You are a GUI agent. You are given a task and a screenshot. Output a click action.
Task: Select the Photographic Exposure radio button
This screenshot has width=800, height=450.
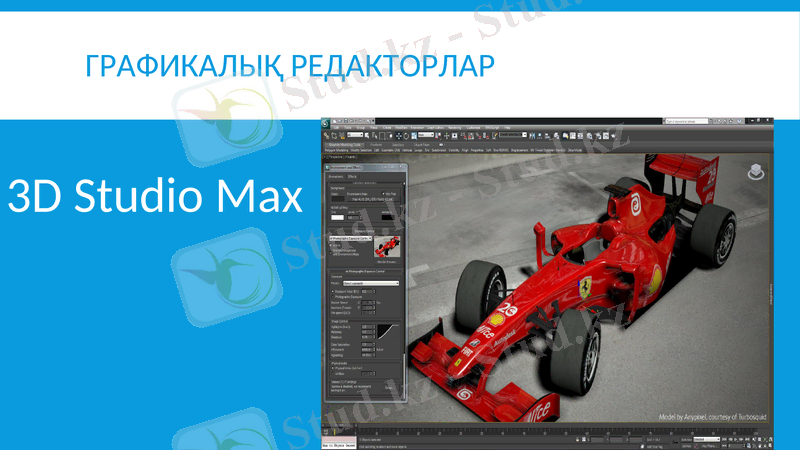[x=333, y=297]
